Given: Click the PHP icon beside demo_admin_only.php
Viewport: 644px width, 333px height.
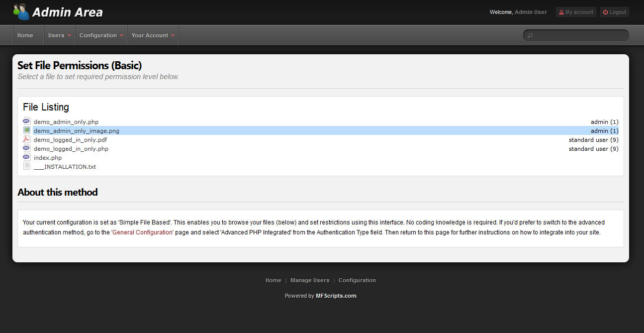Looking at the screenshot, I should 27,121.
